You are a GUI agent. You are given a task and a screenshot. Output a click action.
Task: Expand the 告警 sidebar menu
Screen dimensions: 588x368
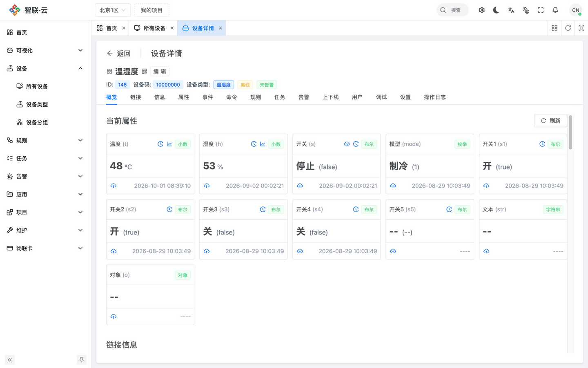coord(45,176)
